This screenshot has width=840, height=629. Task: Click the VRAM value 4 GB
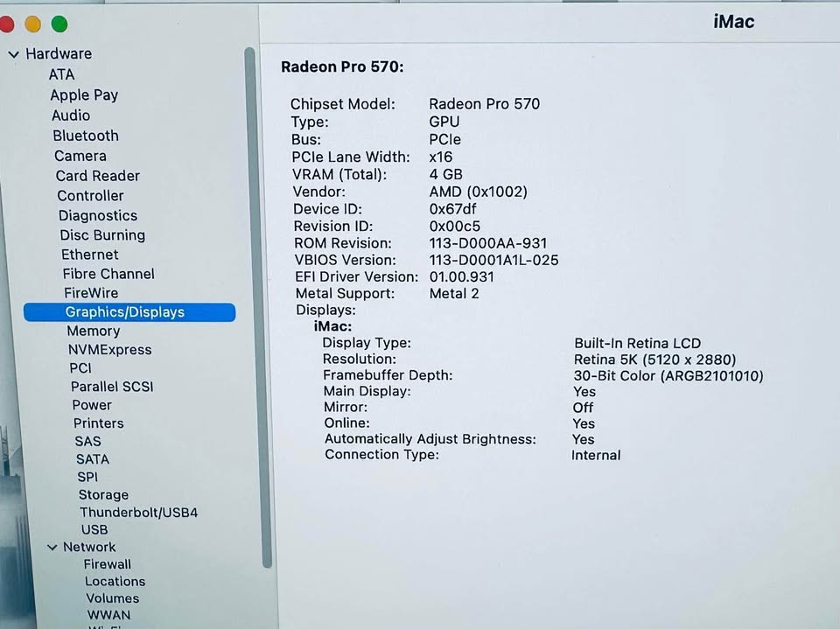(445, 175)
